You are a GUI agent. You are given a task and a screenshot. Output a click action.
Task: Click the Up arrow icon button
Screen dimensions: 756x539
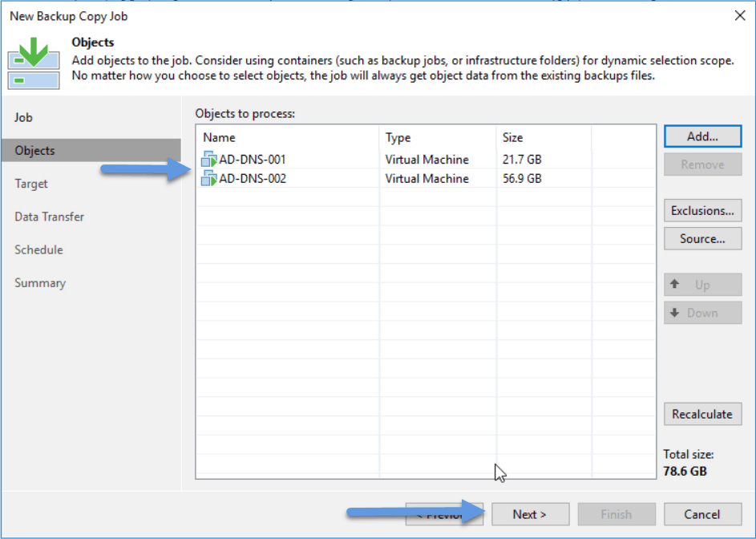[x=702, y=285]
